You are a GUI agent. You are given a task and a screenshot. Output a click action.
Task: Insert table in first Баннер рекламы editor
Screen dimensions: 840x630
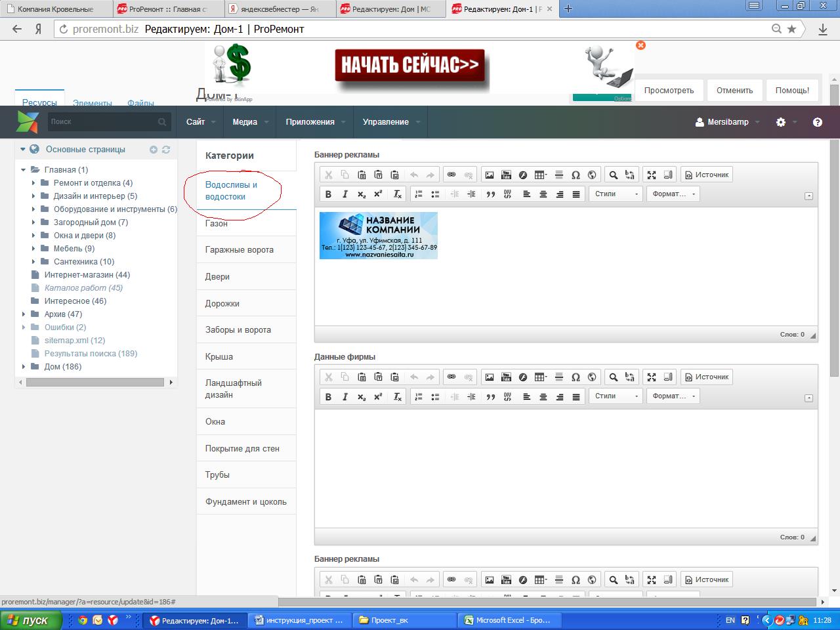click(x=540, y=175)
